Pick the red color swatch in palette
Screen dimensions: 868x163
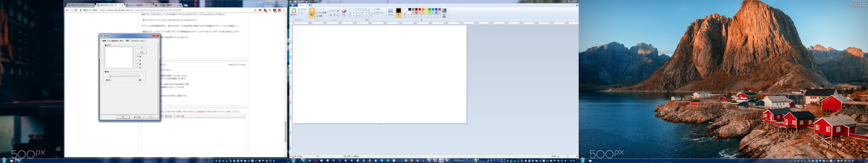coord(420,10)
